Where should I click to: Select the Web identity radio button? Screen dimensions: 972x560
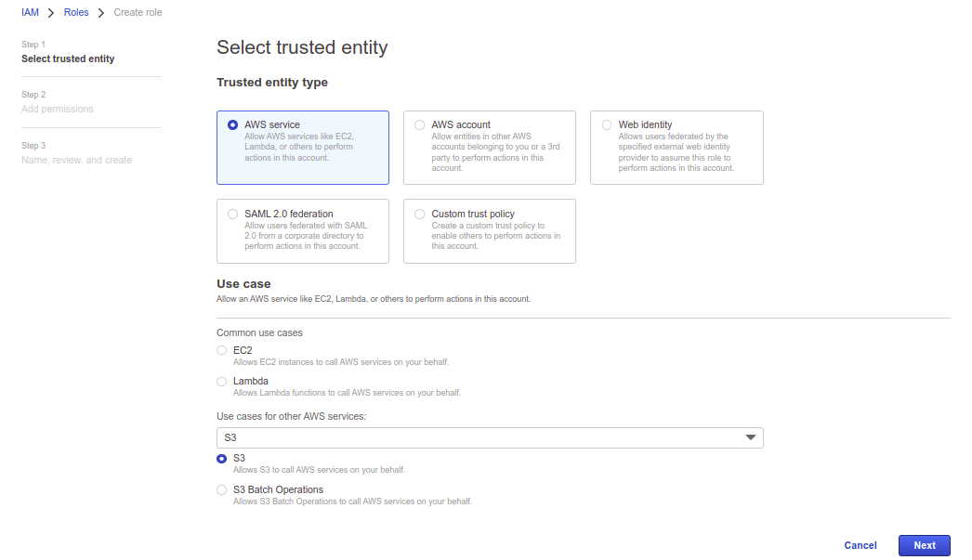607,124
